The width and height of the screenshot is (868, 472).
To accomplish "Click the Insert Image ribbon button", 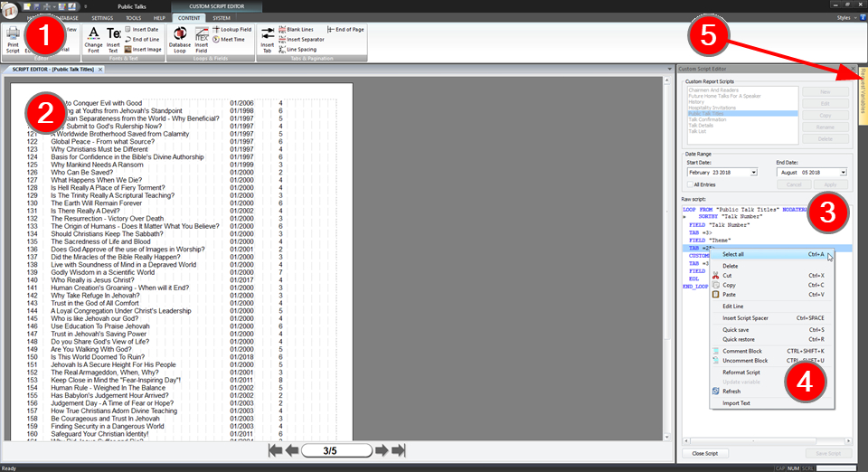I will click(x=143, y=49).
